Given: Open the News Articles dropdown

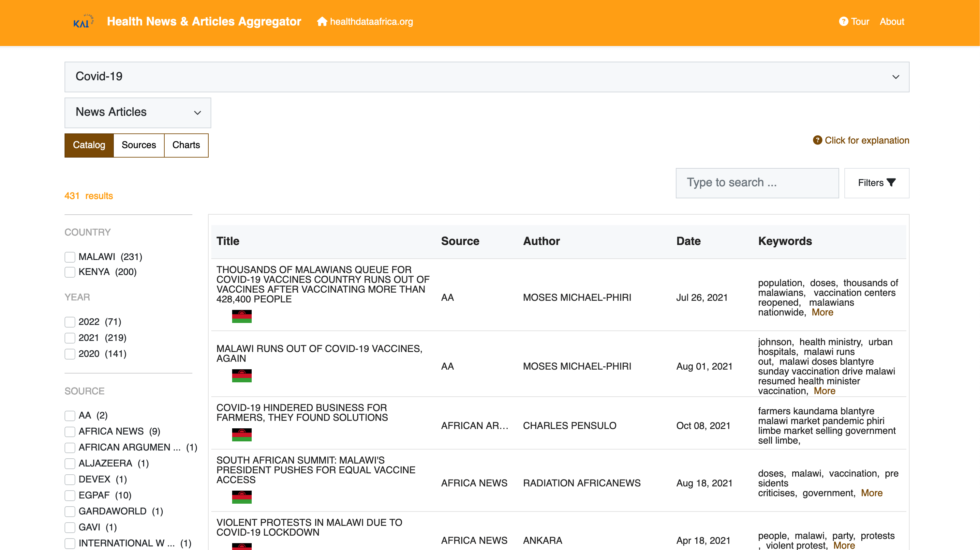Looking at the screenshot, I should click(137, 112).
